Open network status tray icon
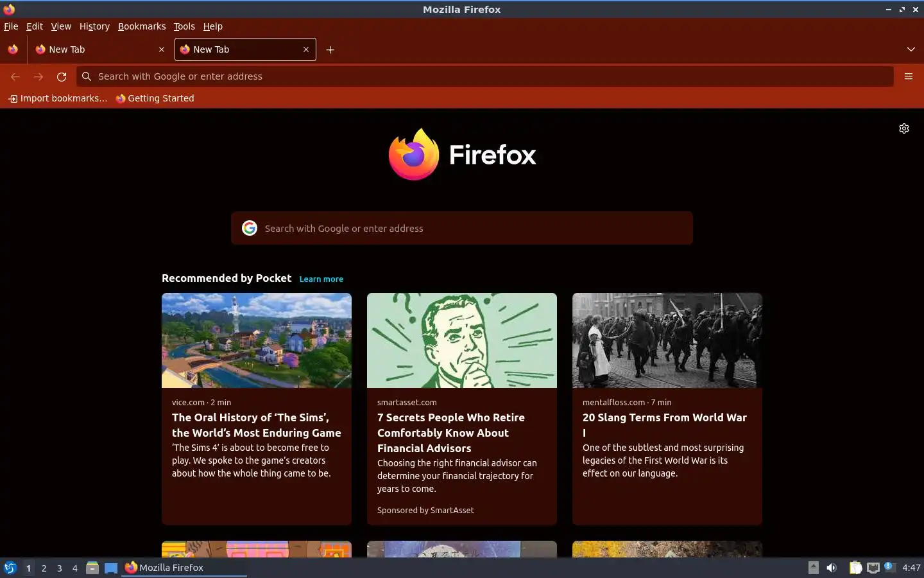This screenshot has height=578, width=924. tap(873, 568)
